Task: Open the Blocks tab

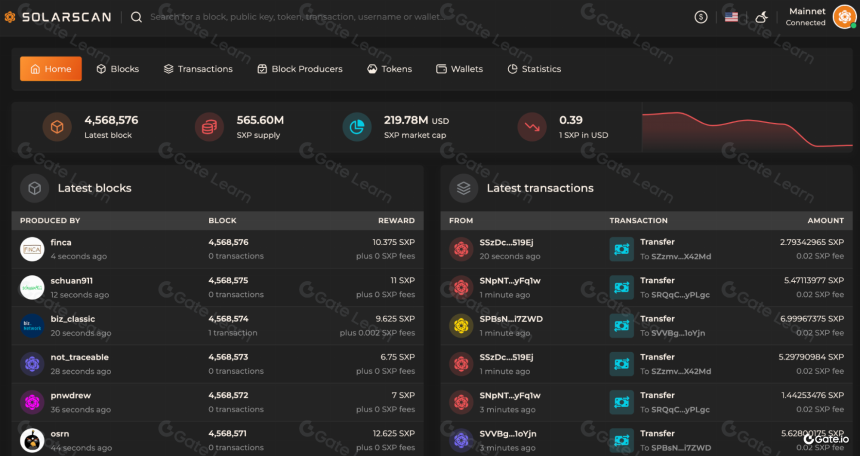Action: 117,69
